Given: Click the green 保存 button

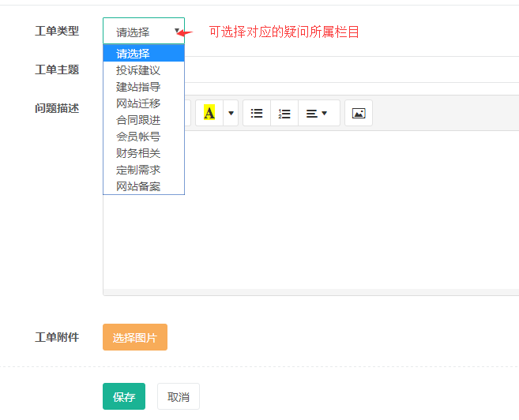Looking at the screenshot, I should pyautogui.click(x=124, y=396).
